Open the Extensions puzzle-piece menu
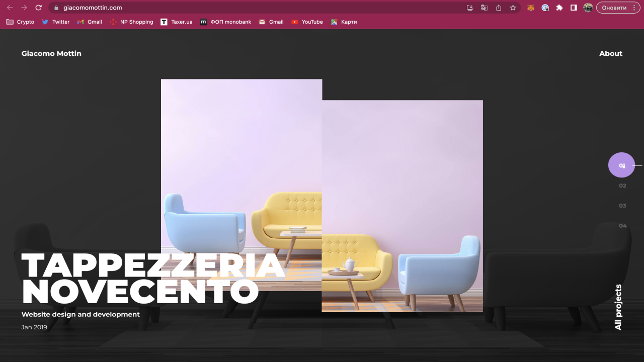Image resolution: width=644 pixels, height=362 pixels. 558,8
